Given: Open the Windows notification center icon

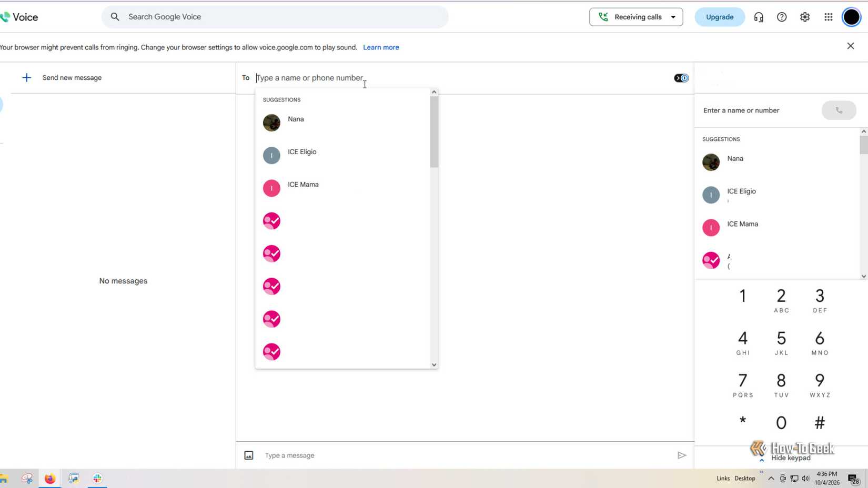Looking at the screenshot, I should (x=853, y=479).
